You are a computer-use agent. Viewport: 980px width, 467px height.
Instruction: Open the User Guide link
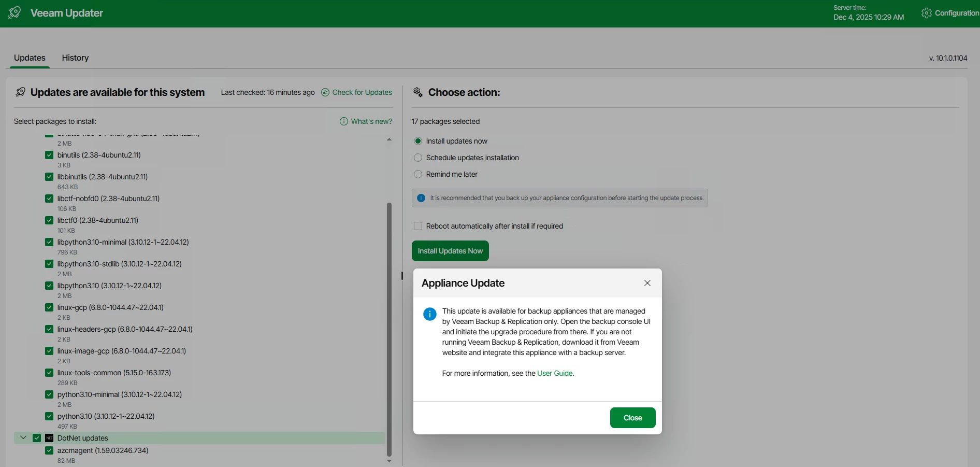[x=555, y=373]
